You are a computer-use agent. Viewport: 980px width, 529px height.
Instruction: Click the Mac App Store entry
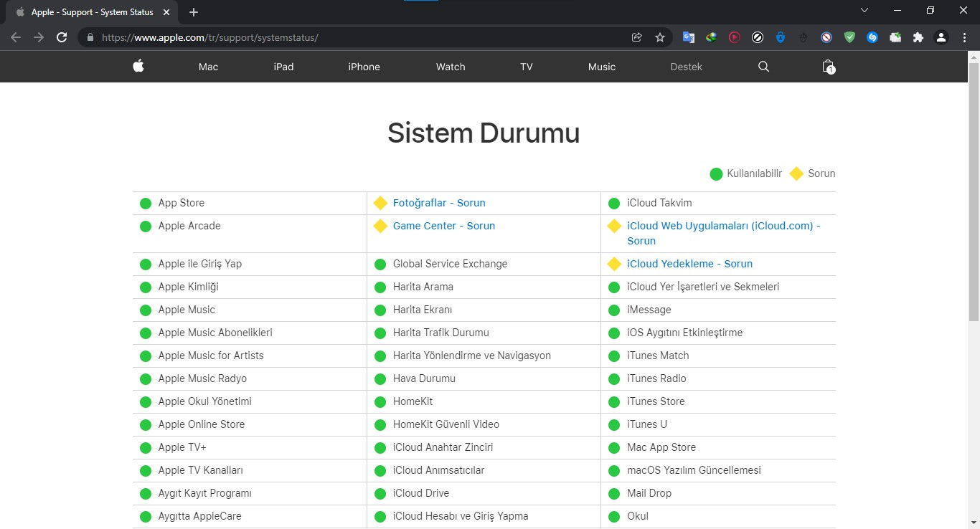pyautogui.click(x=661, y=447)
